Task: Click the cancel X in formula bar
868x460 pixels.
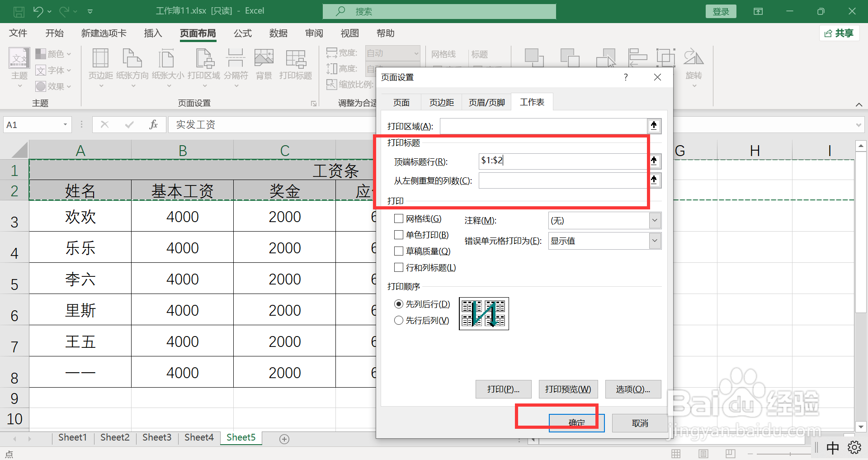Action: tap(104, 124)
